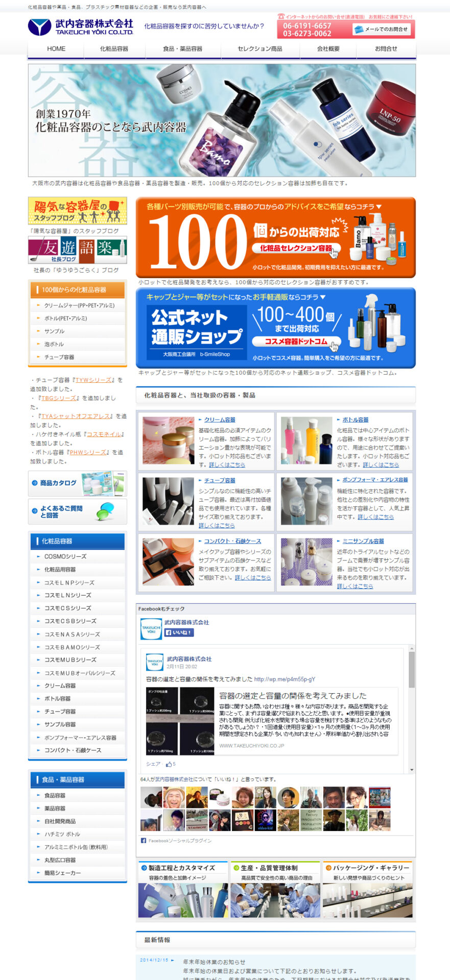This screenshot has width=450, height=980.
Task: Open コスメLNPシリーズ in the sidebar
Action: 78,582
